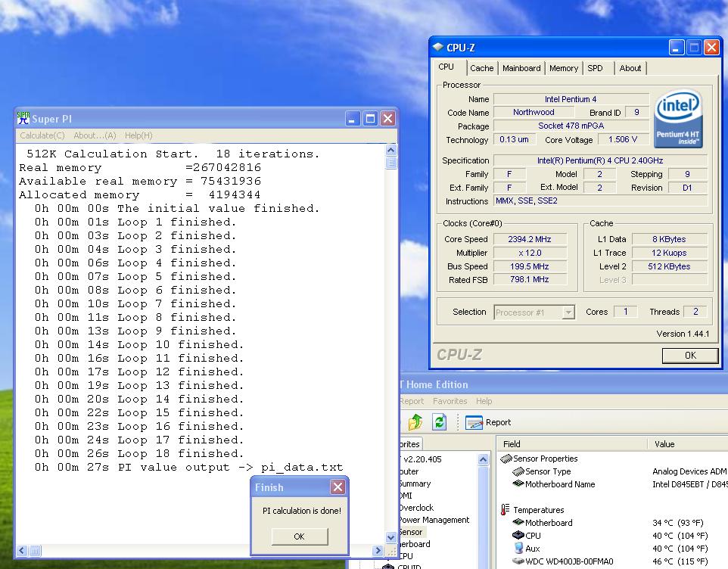This screenshot has width=728, height=569.
Task: Select Power Management in the tree
Action: point(434,520)
